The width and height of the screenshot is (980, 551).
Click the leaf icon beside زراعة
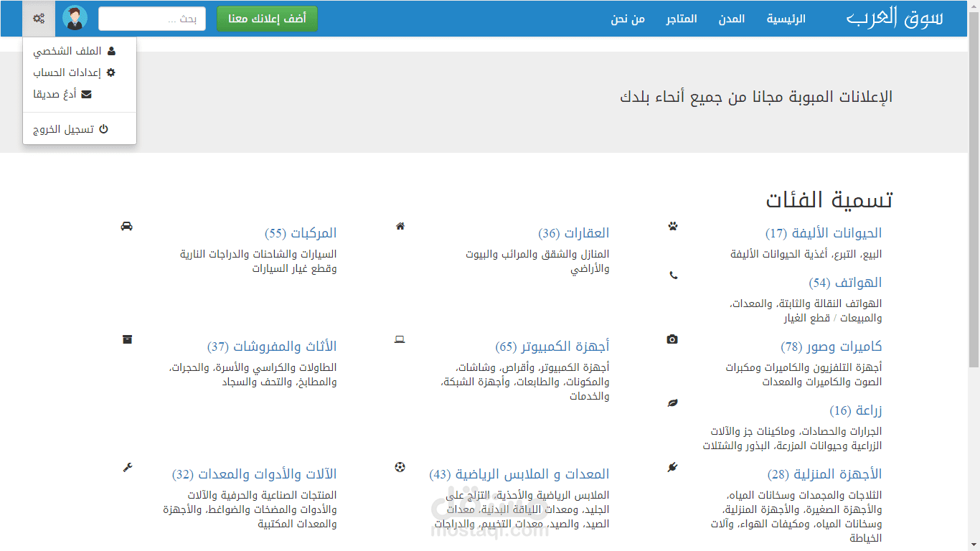672,403
